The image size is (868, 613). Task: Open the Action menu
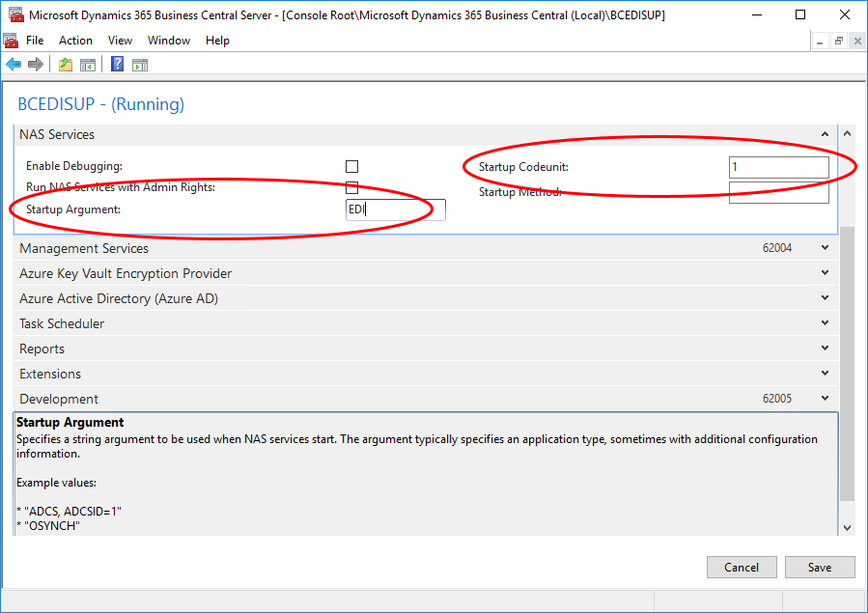click(x=75, y=41)
